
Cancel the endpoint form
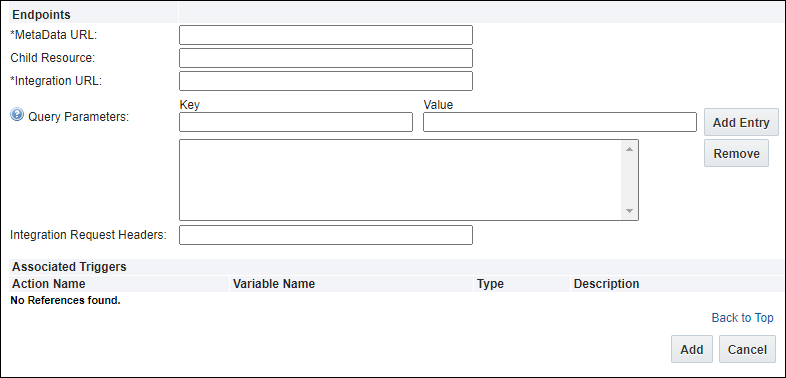[x=747, y=349]
